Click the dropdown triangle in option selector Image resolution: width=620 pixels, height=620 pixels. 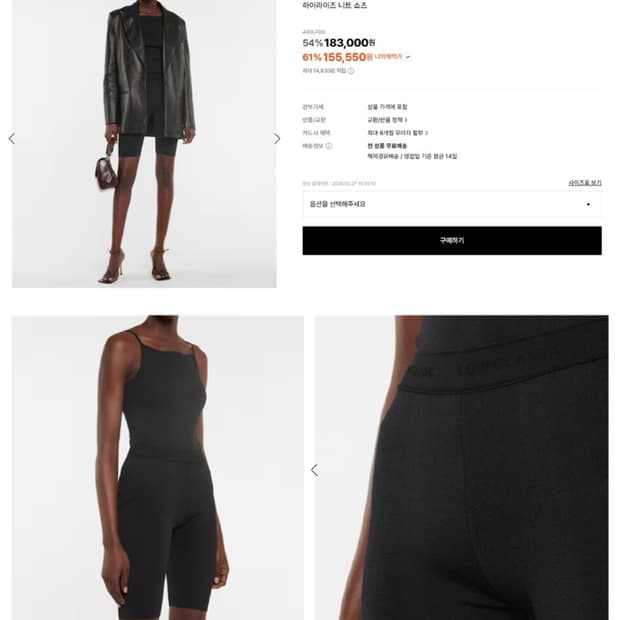click(588, 204)
